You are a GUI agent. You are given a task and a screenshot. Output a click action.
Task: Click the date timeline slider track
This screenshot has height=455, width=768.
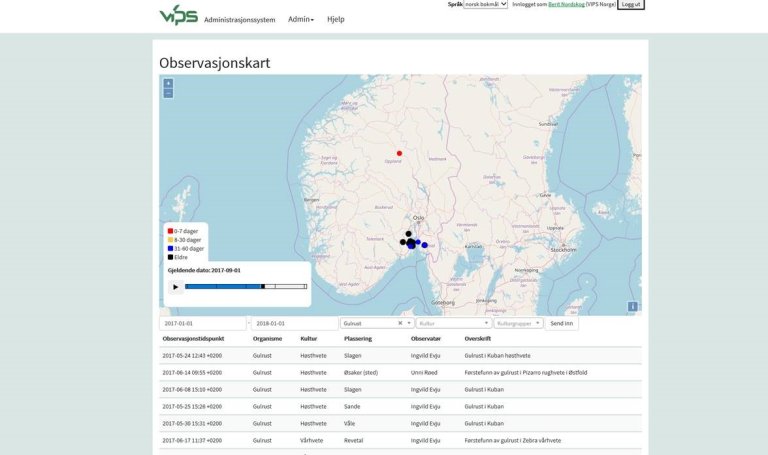click(246, 287)
